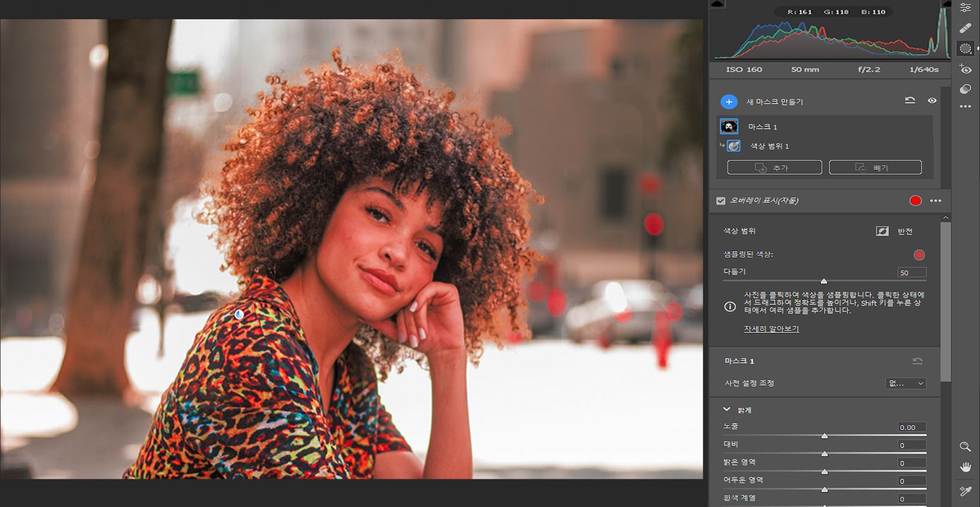Screen dimensions: 980x507
Task: Collapse the 밝게 section chevron
Action: tap(726, 410)
